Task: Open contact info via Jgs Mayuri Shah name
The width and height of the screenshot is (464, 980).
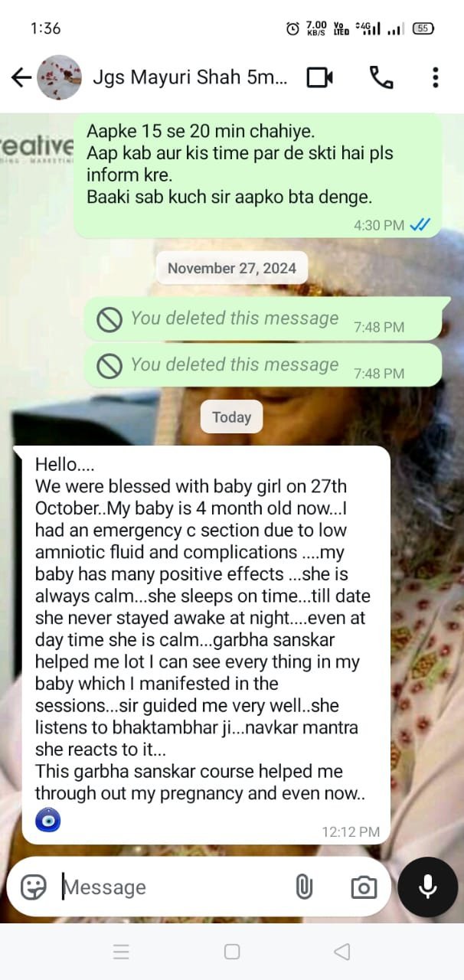Action: coord(190,77)
